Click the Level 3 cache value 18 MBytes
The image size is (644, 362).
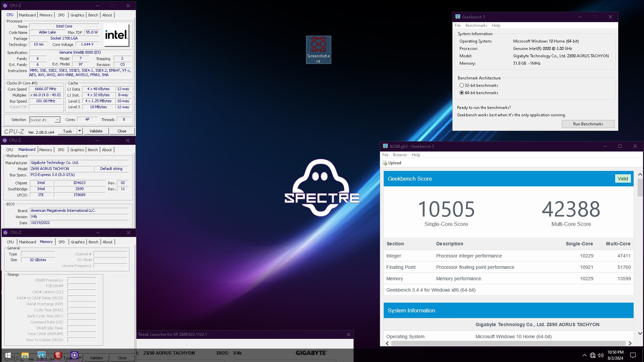pyautogui.click(x=98, y=107)
